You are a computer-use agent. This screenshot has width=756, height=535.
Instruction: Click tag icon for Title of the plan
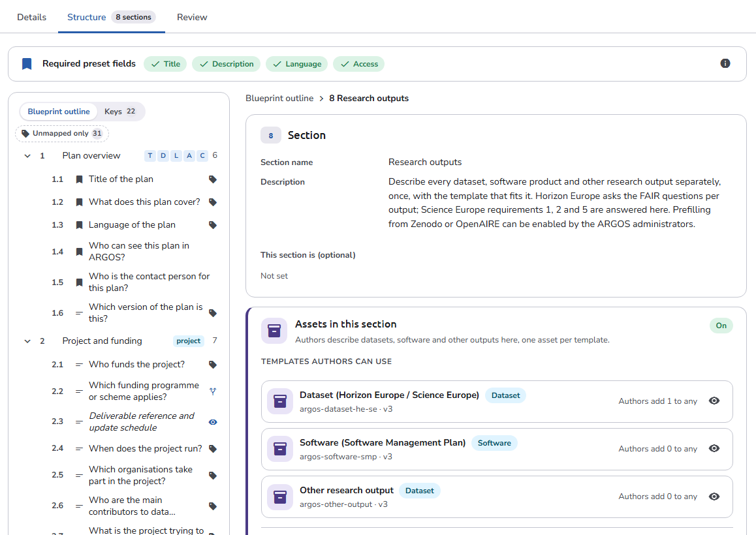pos(213,179)
